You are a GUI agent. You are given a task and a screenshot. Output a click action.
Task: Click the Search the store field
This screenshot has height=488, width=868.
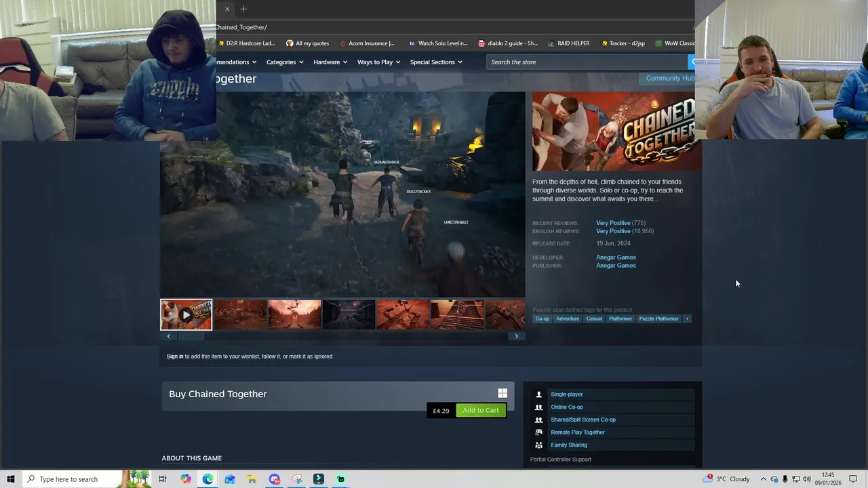pyautogui.click(x=587, y=62)
